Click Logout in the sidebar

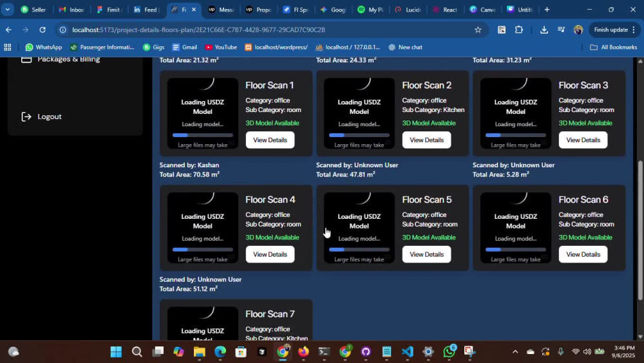click(x=50, y=116)
